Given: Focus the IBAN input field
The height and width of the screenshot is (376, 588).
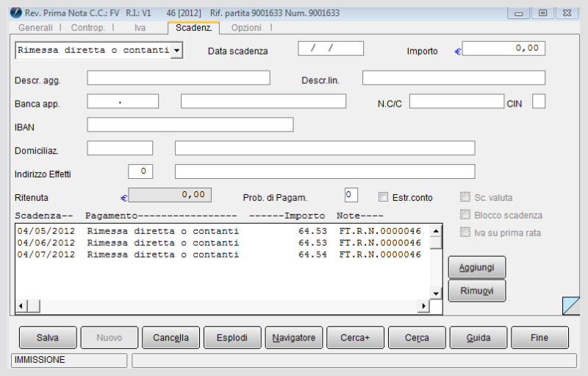Looking at the screenshot, I should point(190,124).
